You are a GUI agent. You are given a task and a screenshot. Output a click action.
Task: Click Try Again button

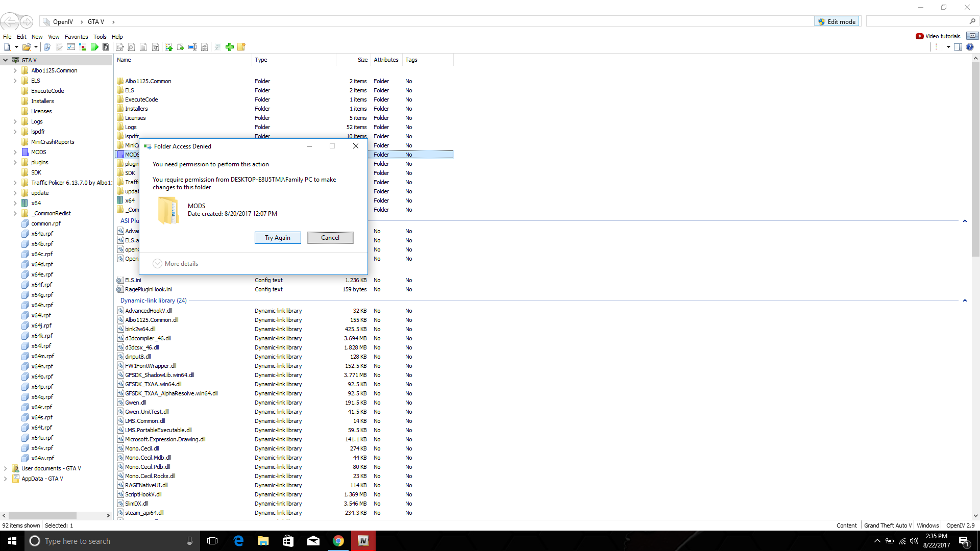tap(277, 238)
